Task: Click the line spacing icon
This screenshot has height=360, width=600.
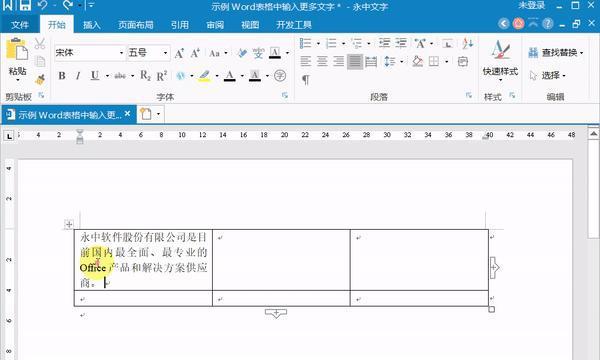Action: [389, 61]
